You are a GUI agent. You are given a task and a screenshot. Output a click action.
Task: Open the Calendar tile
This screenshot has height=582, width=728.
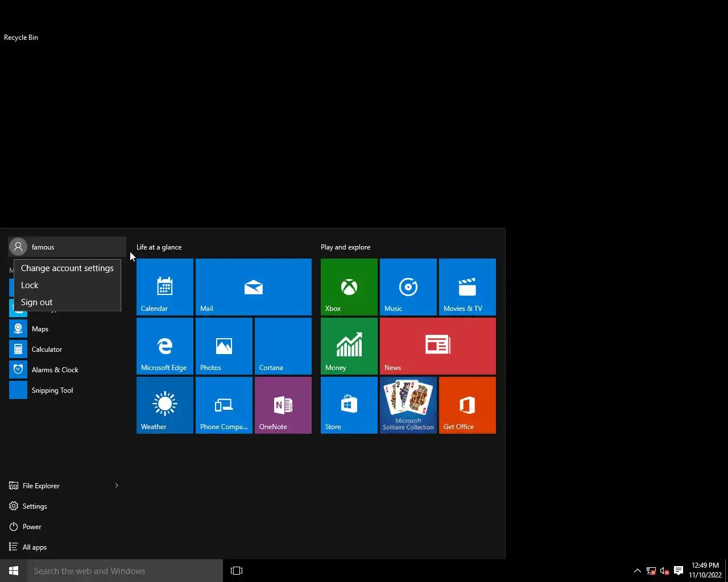coord(165,287)
